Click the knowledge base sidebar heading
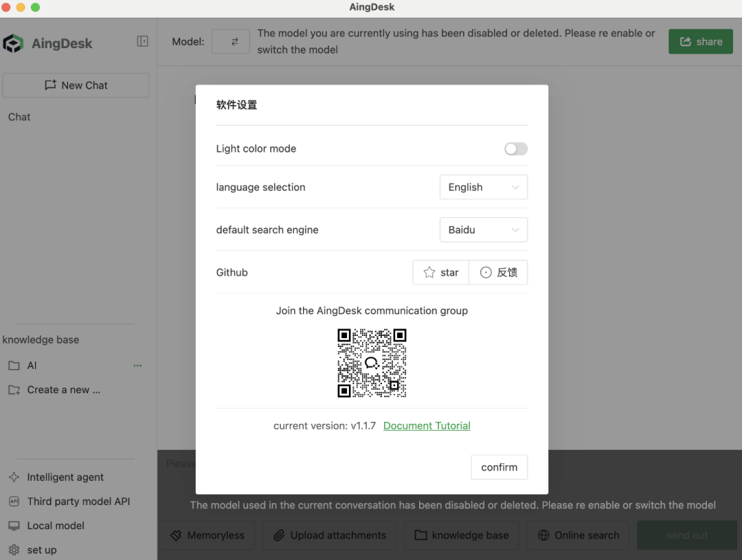 [x=41, y=340]
